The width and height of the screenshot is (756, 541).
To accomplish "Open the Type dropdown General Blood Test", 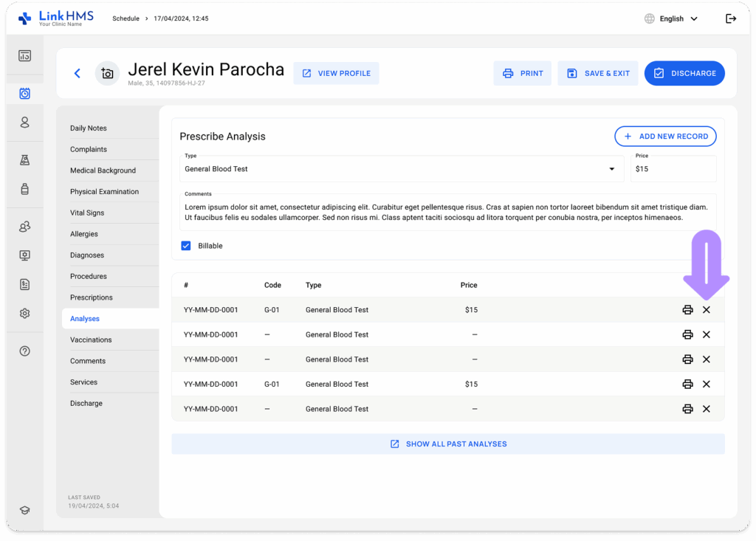I will coord(402,169).
